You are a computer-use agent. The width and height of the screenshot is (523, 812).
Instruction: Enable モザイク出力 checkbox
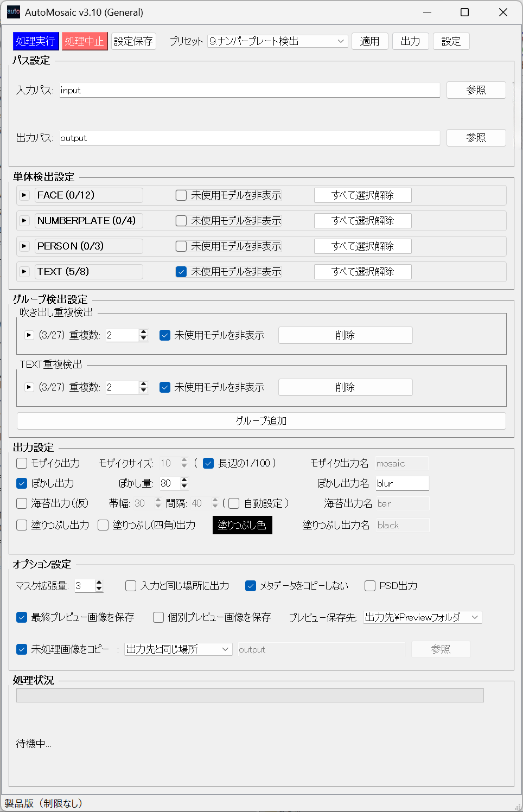click(22, 463)
